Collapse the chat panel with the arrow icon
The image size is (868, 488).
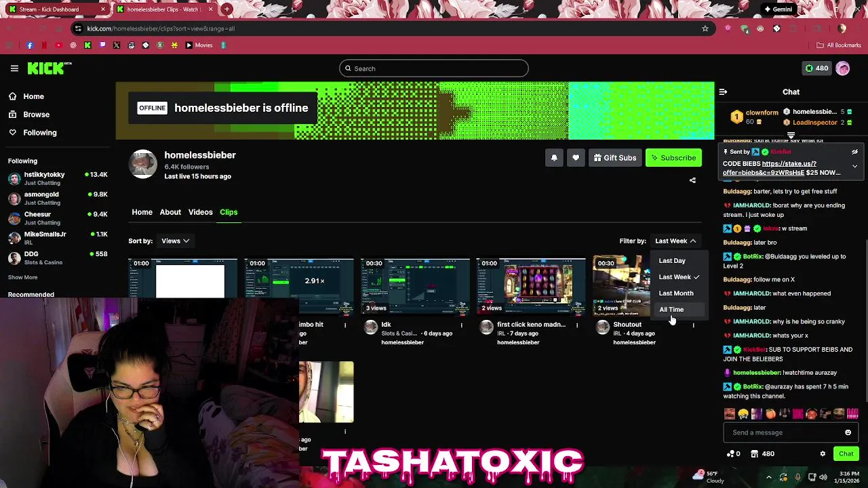[723, 91]
